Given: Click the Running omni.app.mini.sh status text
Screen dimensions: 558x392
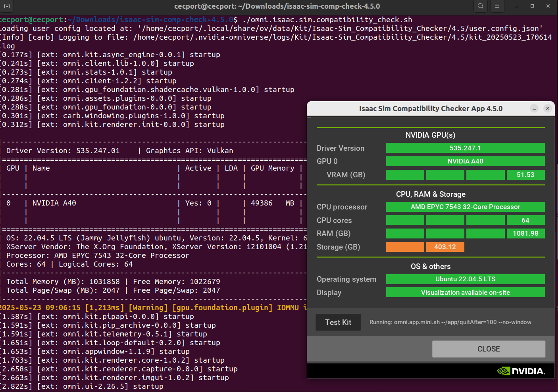Looking at the screenshot, I should pyautogui.click(x=450, y=322).
